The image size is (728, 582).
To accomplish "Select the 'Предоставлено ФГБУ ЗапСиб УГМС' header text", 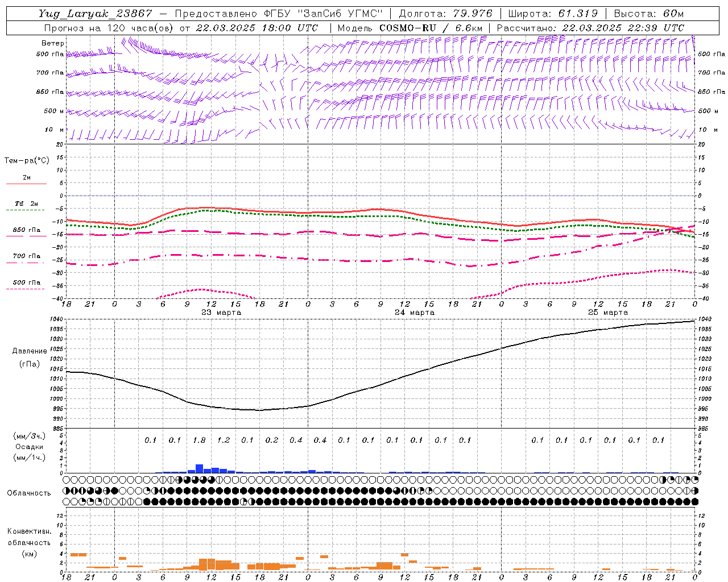I will coord(278,14).
